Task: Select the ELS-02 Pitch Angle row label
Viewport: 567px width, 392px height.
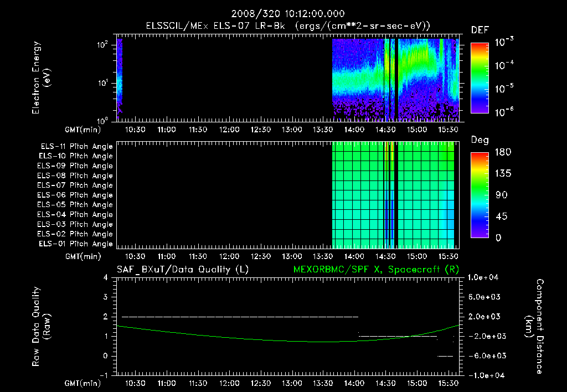Action: [x=75, y=234]
